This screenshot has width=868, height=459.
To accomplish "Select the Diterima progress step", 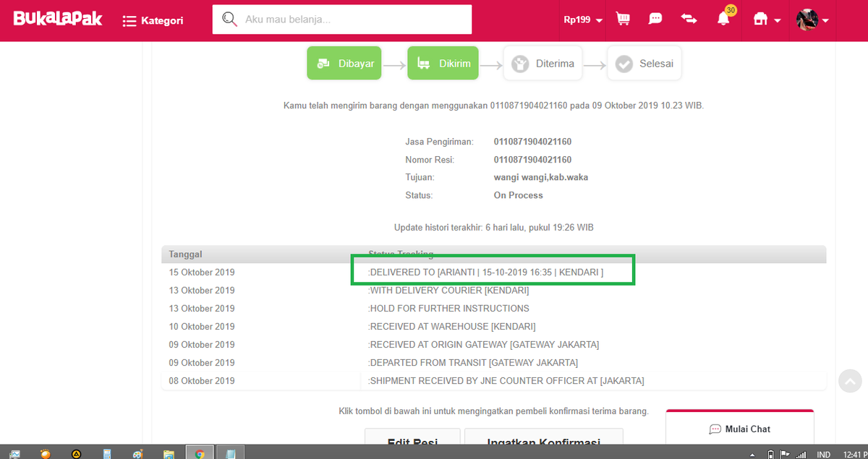I will tap(543, 64).
